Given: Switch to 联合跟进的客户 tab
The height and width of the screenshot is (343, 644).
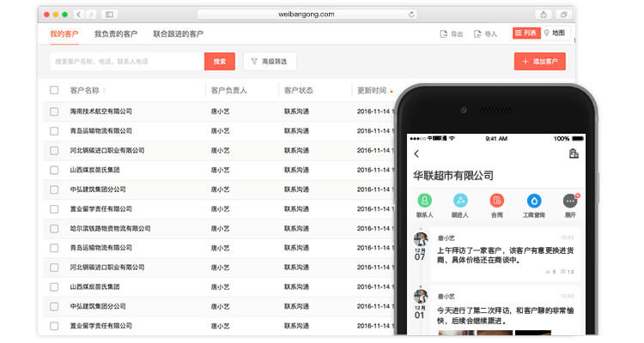Looking at the screenshot, I should click(178, 33).
